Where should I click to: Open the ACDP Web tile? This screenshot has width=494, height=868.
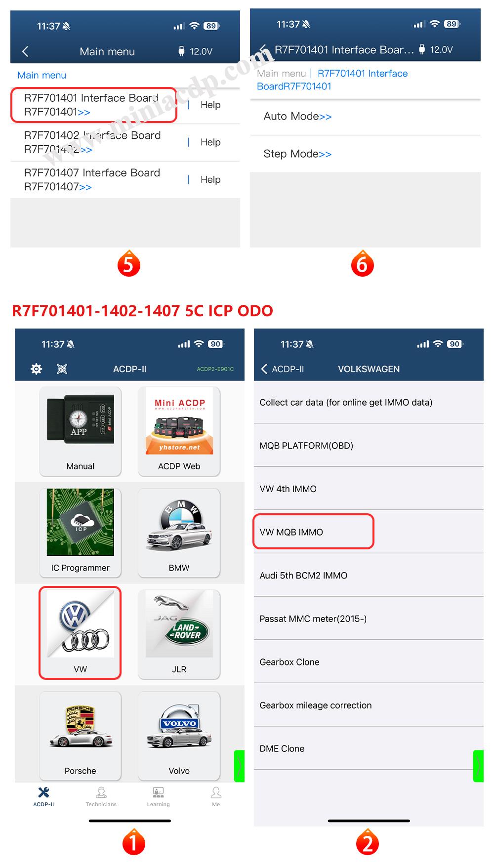pyautogui.click(x=179, y=430)
